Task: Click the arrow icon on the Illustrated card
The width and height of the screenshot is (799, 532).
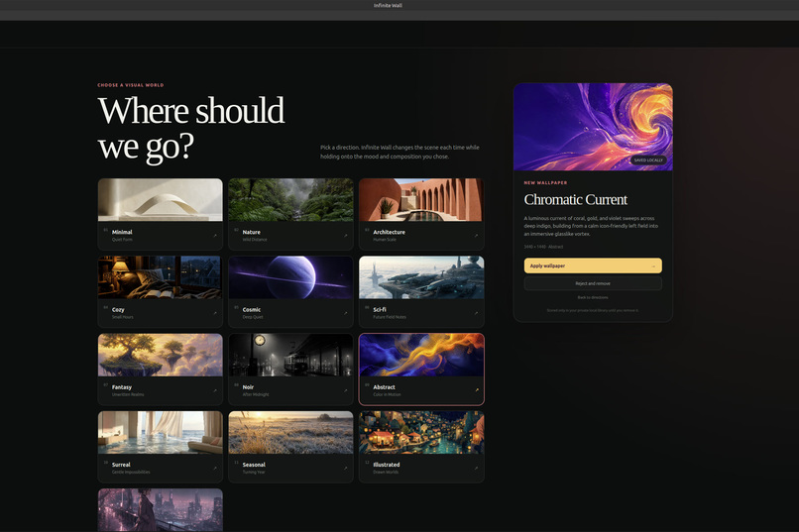Action: [x=476, y=469]
